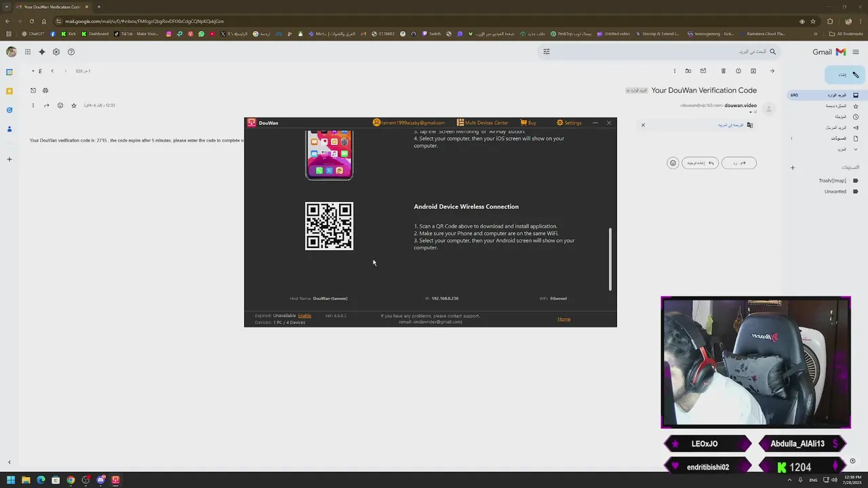This screenshot has width=868, height=488.
Task: Star the email message
Action: [74, 105]
